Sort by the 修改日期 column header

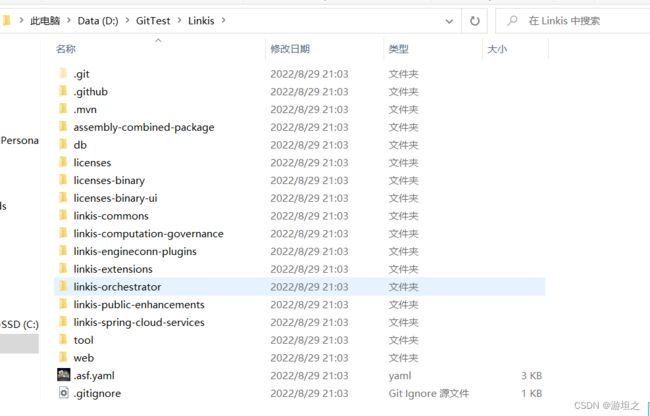pos(290,49)
